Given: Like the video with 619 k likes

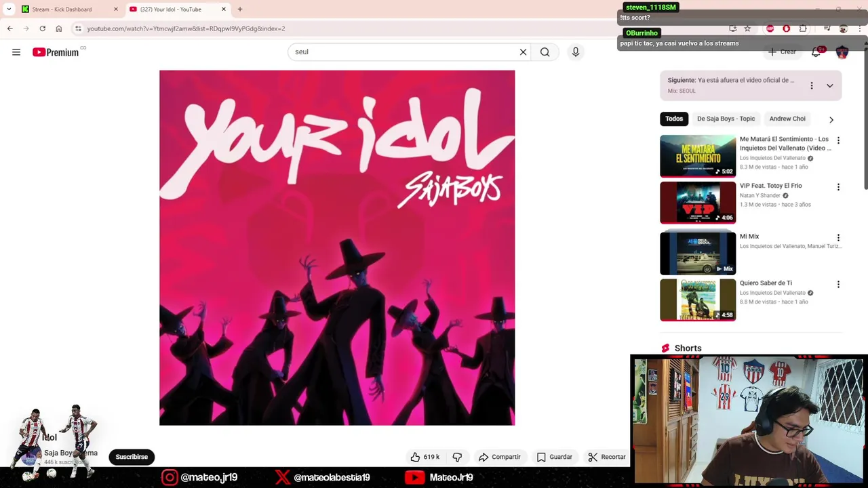Looking at the screenshot, I should [425, 457].
